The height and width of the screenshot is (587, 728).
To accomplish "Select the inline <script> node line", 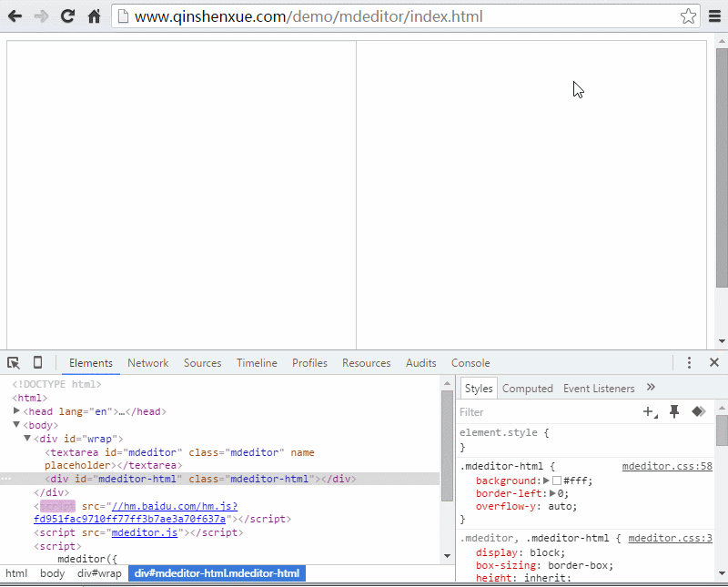I will [x=57, y=546].
